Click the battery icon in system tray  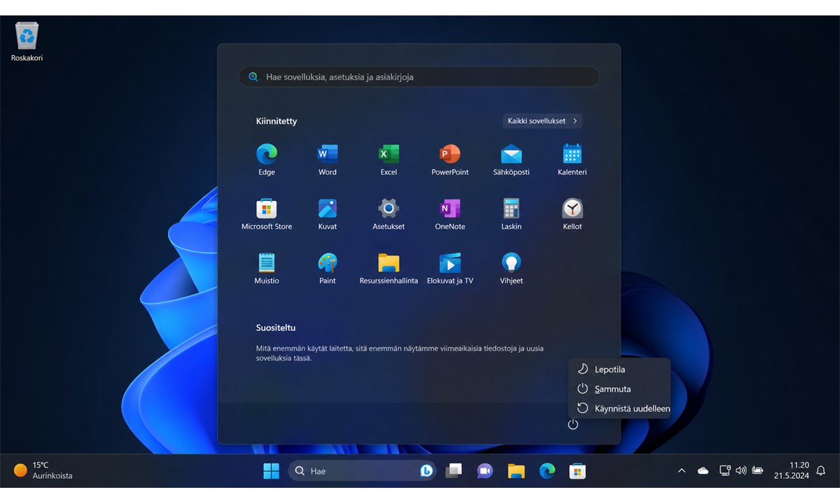758,471
